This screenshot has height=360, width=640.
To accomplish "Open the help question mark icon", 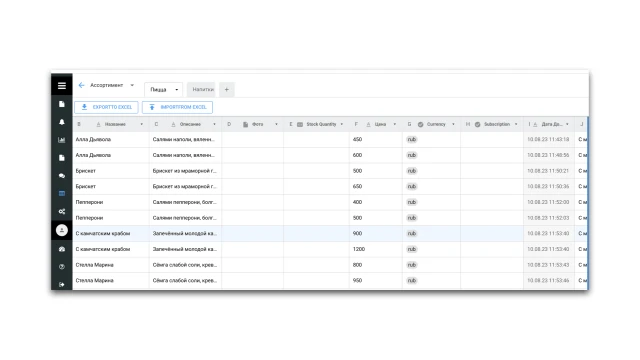I will 62,267.
